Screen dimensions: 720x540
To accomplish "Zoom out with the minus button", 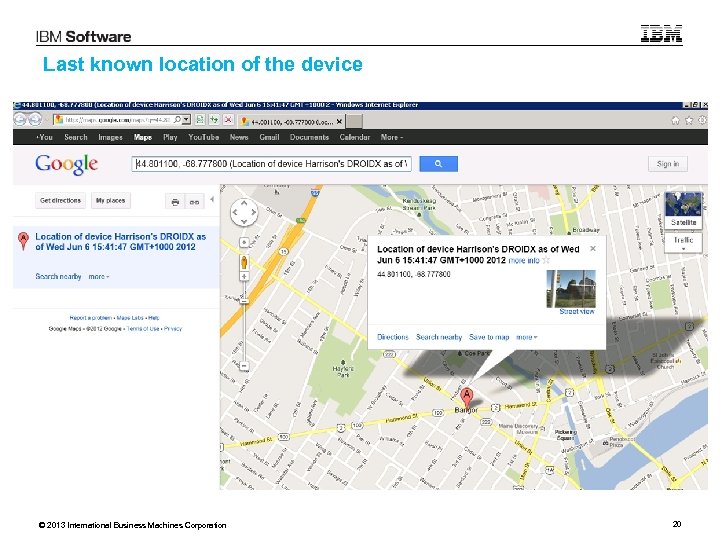I will 244,366.
